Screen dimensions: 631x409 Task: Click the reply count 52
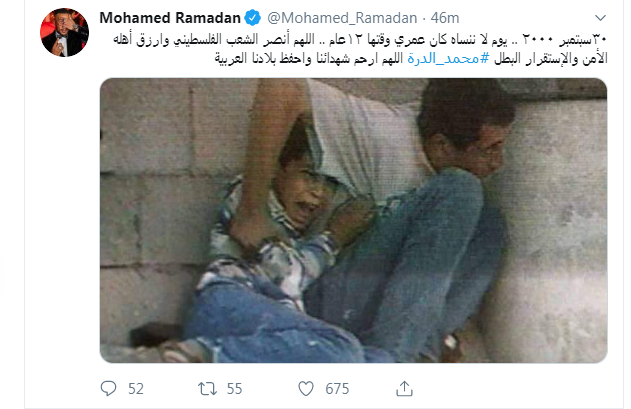coord(136,389)
